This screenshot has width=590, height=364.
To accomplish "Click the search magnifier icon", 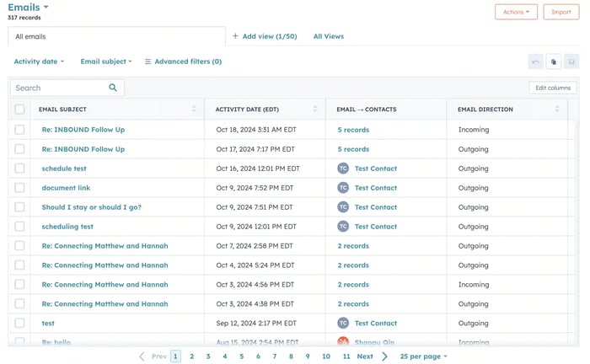I will click(113, 88).
